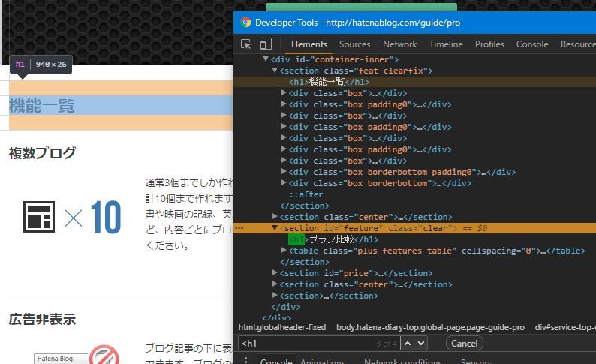Switch to the Console tab in top bar
596x364 pixels.
tap(532, 44)
